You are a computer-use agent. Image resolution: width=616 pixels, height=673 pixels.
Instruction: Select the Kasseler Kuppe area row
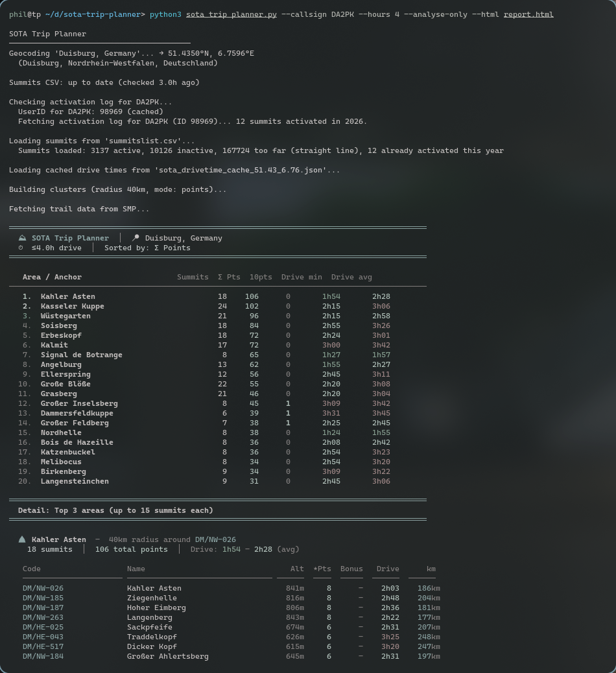pos(72,306)
